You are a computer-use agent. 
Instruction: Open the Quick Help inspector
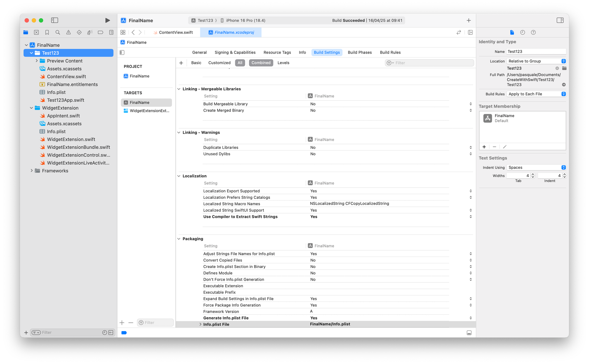[533, 32]
